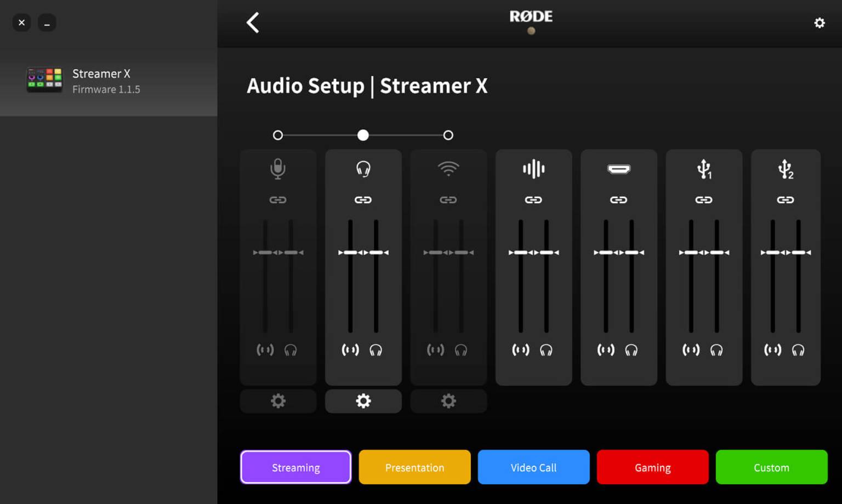Select the USB 1 channel icon
842x504 pixels.
point(704,169)
